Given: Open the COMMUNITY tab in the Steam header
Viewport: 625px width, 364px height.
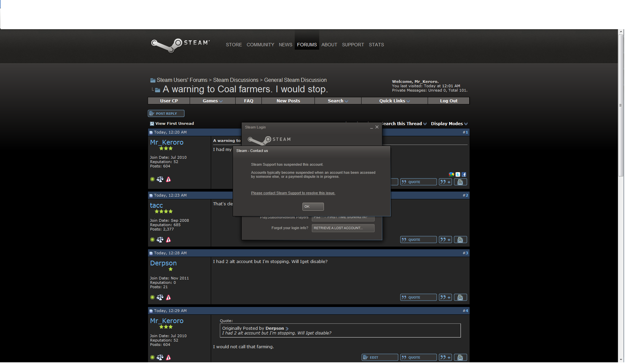Looking at the screenshot, I should point(260,45).
